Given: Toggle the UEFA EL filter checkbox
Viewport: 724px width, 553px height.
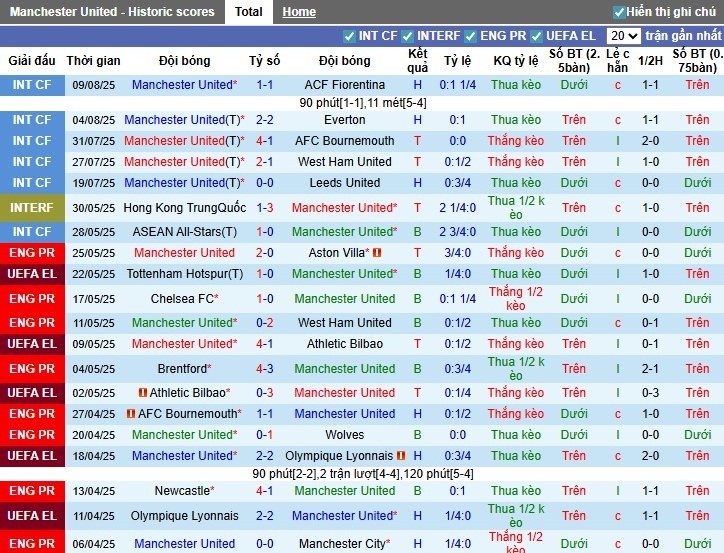Looking at the screenshot, I should click(x=537, y=36).
